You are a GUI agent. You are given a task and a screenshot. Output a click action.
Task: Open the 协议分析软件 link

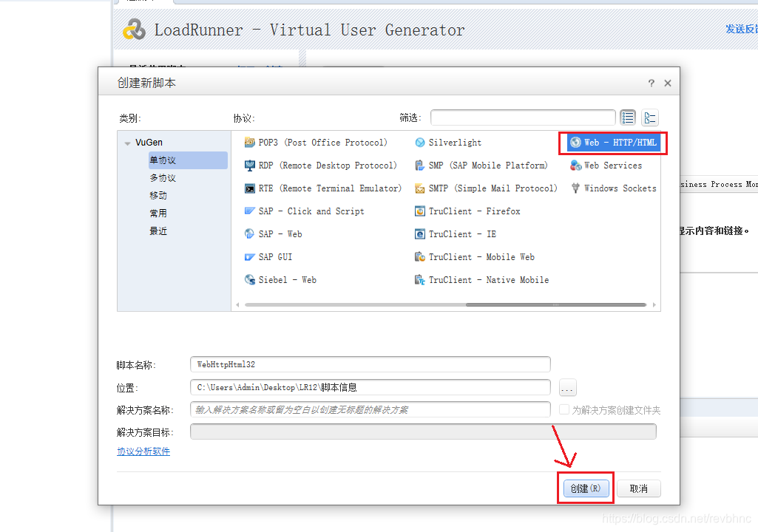143,449
